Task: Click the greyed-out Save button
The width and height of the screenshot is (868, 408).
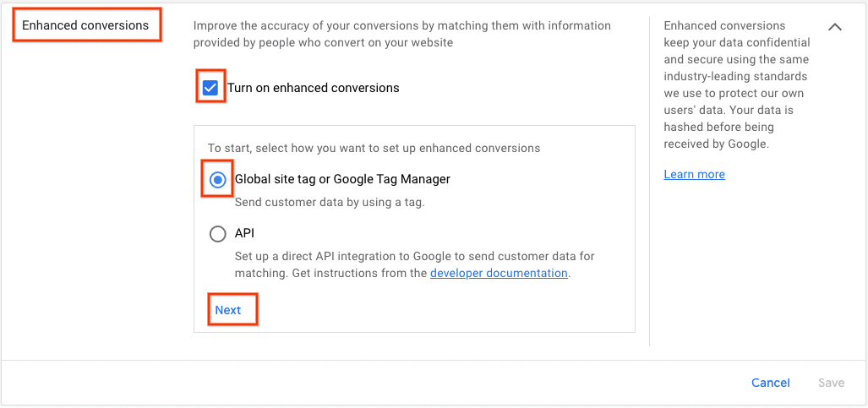Action: pyautogui.click(x=832, y=383)
